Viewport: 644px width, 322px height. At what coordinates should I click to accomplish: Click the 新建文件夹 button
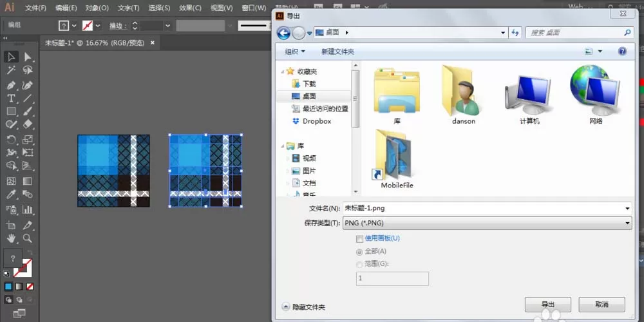coord(337,52)
